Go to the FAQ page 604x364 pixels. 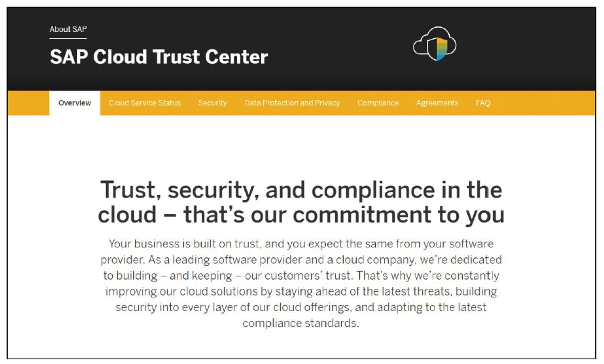483,103
